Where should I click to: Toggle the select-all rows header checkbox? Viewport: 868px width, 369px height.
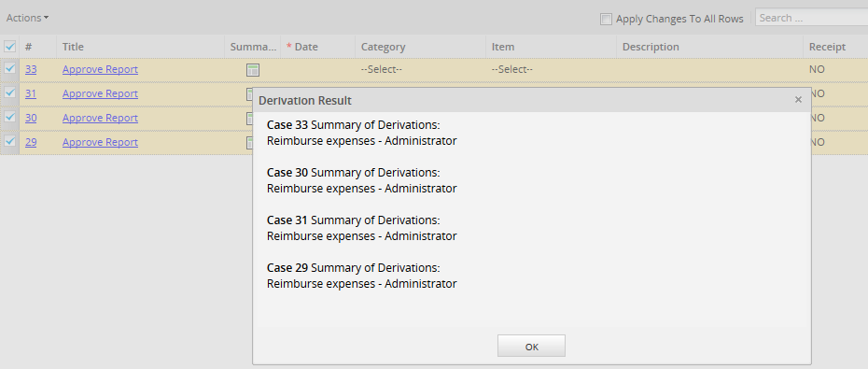(x=10, y=47)
